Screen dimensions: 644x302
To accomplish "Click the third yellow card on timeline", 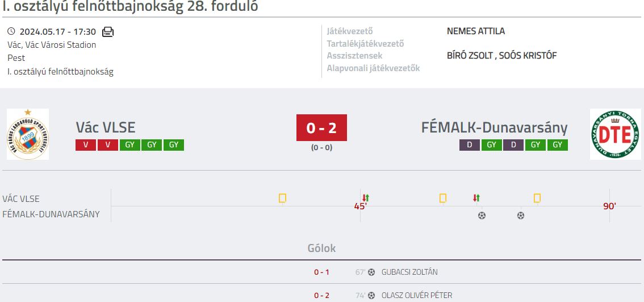I will (537, 198).
